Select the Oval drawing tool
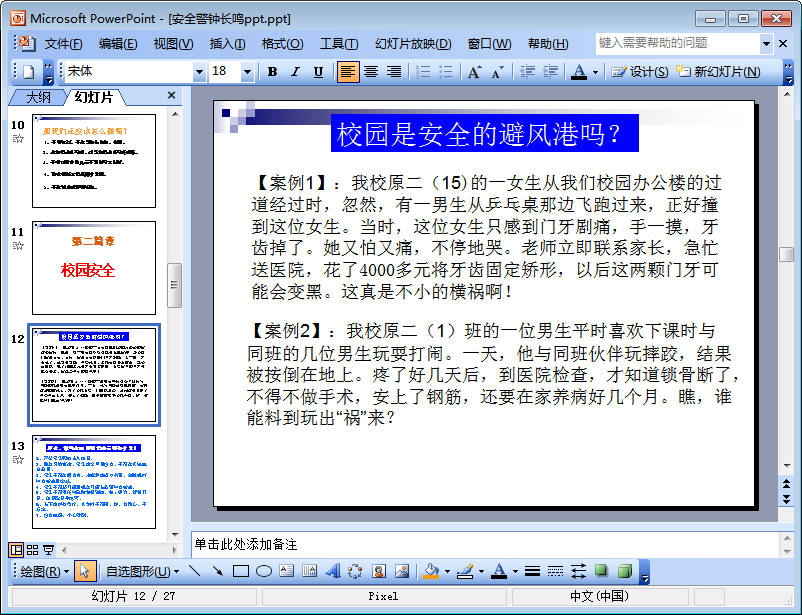Image resolution: width=802 pixels, height=615 pixels. tap(264, 572)
